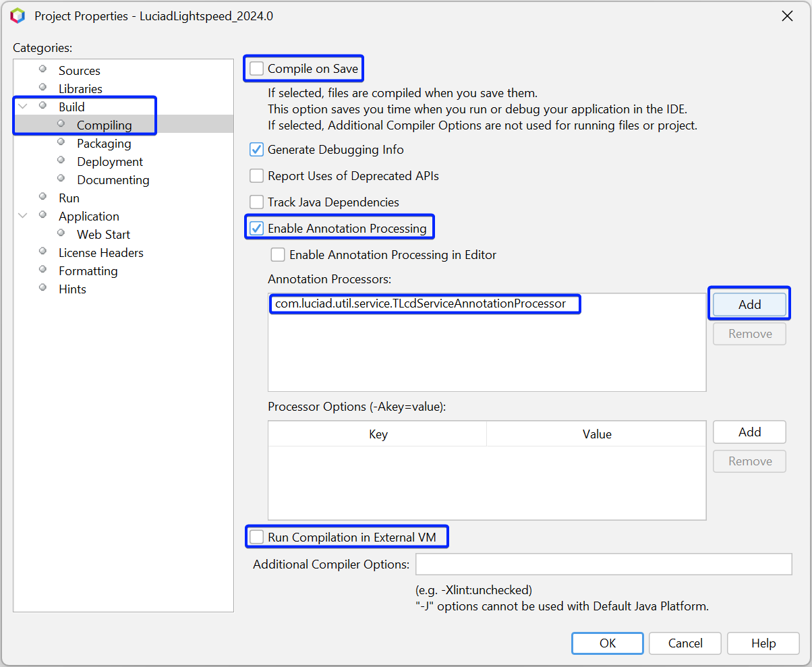Select the Hints category
The height and width of the screenshot is (667, 812).
72,289
